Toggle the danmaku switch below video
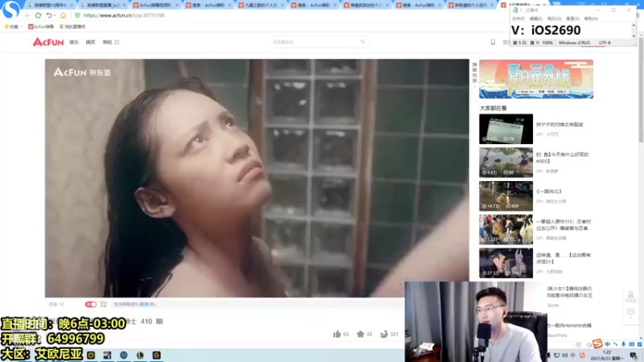This screenshot has width=644, height=362. pos(91,305)
